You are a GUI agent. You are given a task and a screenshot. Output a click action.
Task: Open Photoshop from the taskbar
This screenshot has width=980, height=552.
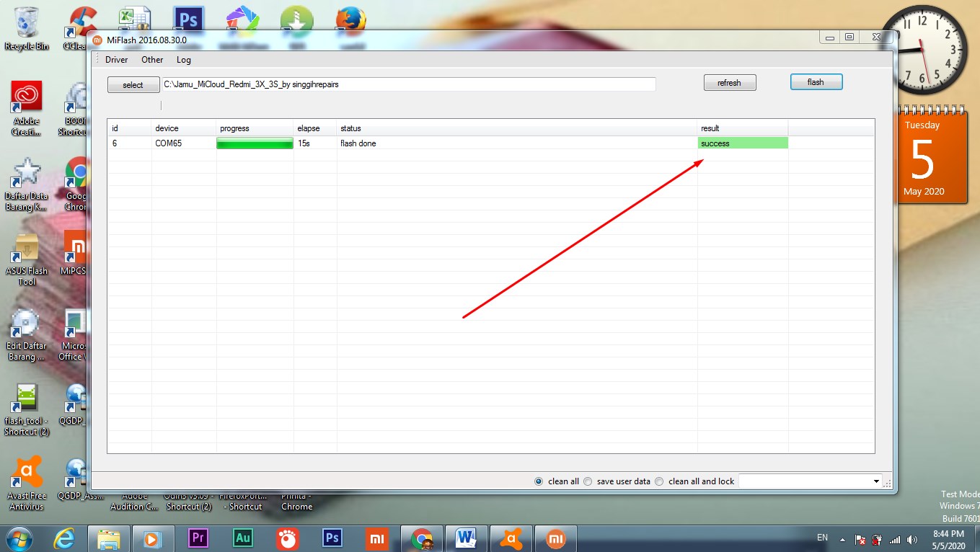pyautogui.click(x=332, y=538)
